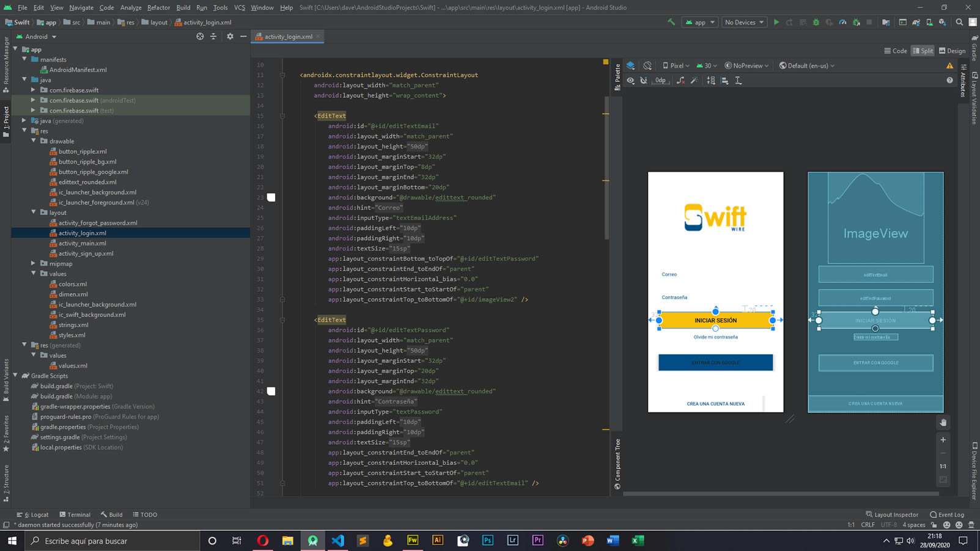Open the Select Design Surface layers icon
This screenshot has height=551, width=980.
click(x=631, y=66)
